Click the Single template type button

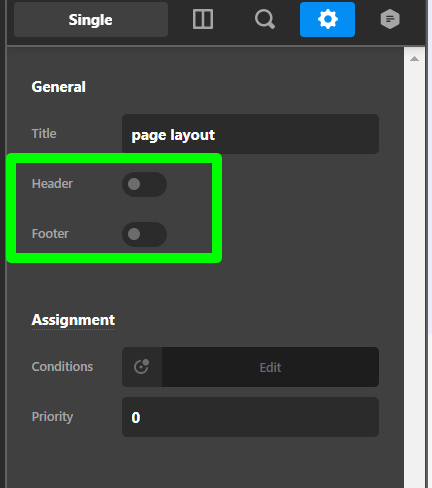[x=91, y=19]
